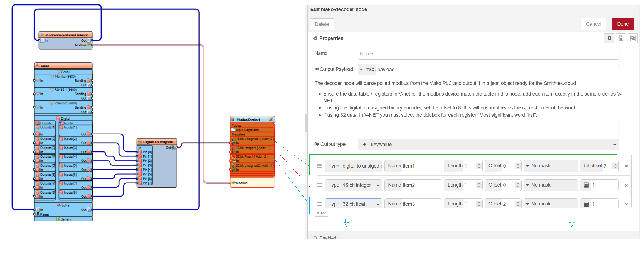
Task: Open the node settings gear icon
Action: coord(609,38)
